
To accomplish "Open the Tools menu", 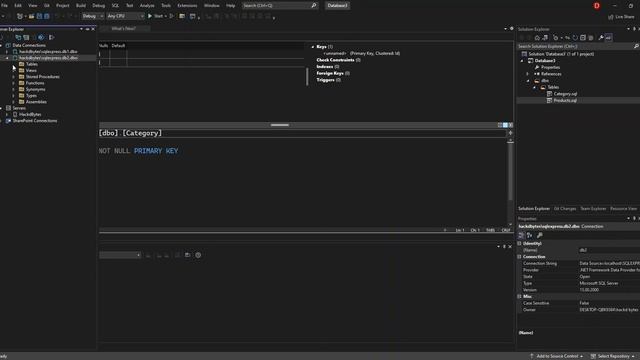I will [166, 5].
